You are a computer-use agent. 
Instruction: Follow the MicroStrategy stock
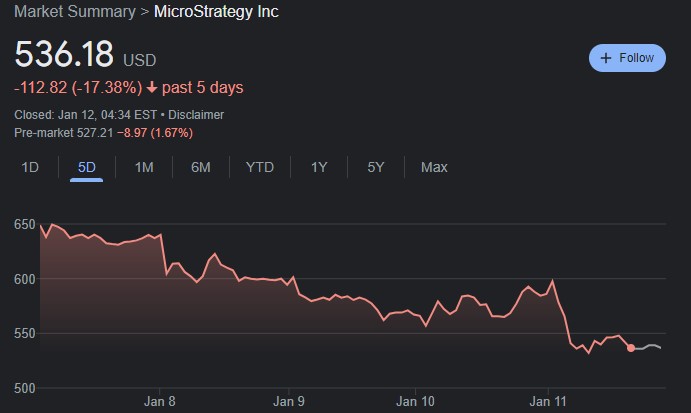pyautogui.click(x=627, y=58)
